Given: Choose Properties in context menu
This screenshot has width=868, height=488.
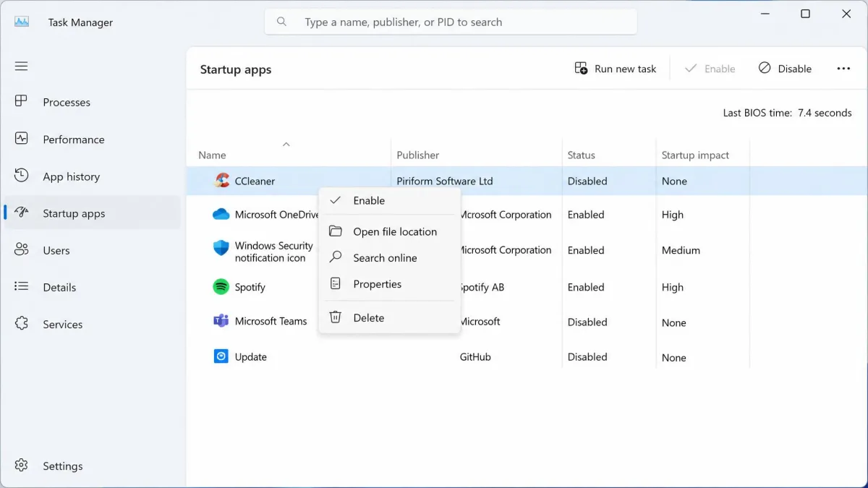Looking at the screenshot, I should [389, 284].
